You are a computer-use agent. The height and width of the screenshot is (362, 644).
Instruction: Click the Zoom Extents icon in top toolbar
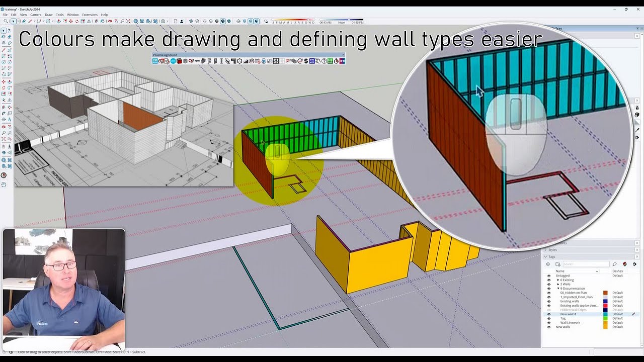point(128,21)
